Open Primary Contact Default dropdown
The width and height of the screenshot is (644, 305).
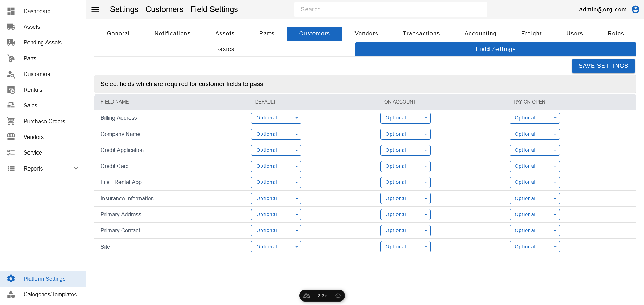point(276,231)
